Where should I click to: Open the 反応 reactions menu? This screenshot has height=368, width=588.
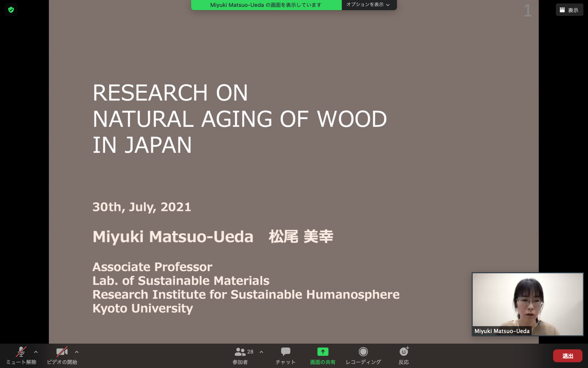pyautogui.click(x=404, y=356)
